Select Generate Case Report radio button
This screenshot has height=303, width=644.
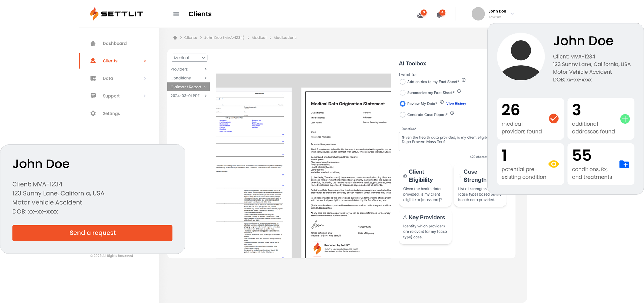[402, 115]
